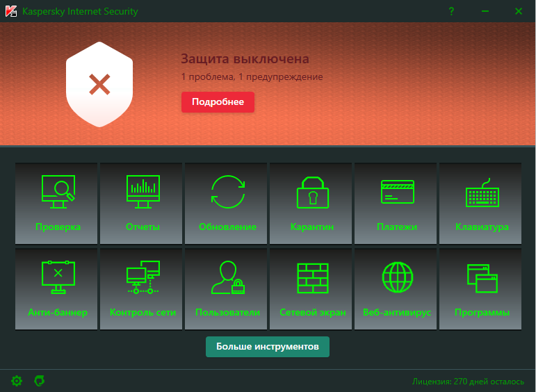Launch the Клавиатура on-screen keyboard tile

click(480, 204)
